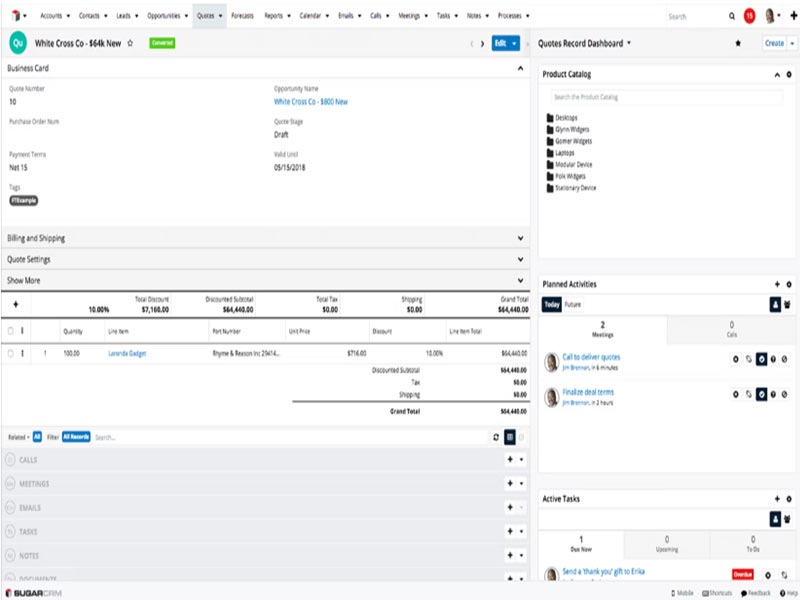This screenshot has height=600, width=800.
Task: Switch to the Future tab in Planned Activities
Action: point(573,303)
